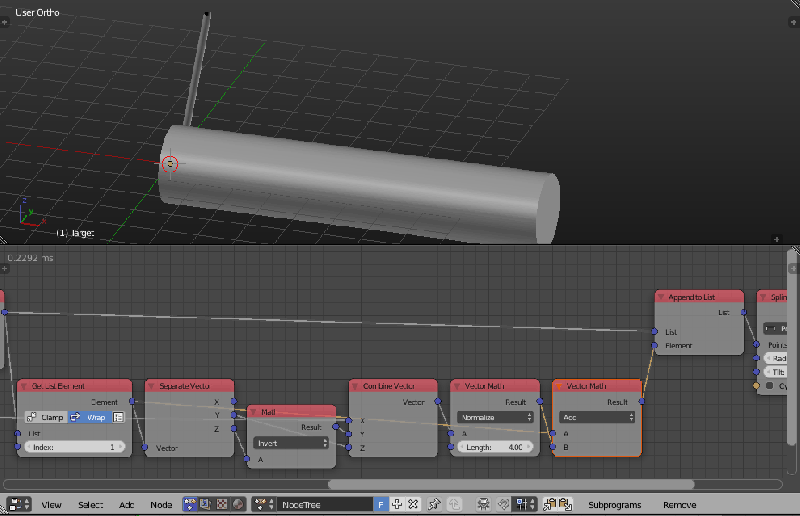This screenshot has width=800, height=516.
Task: Toggle fake user F button
Action: click(x=381, y=504)
